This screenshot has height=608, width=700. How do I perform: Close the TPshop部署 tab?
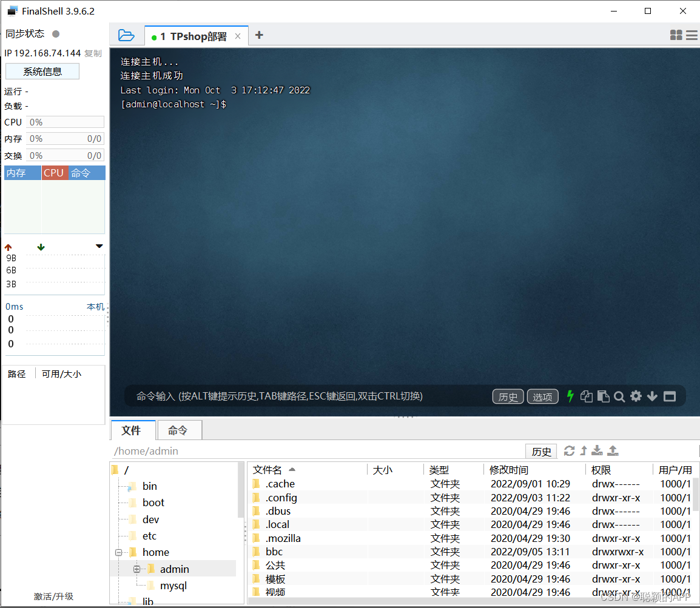click(238, 36)
